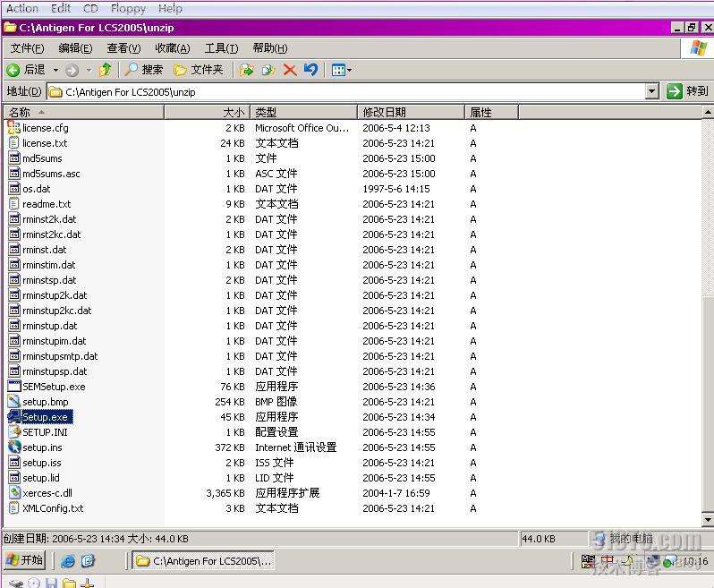Click the 开始 Start button
Viewport: 714px width, 588px height.
point(25,559)
